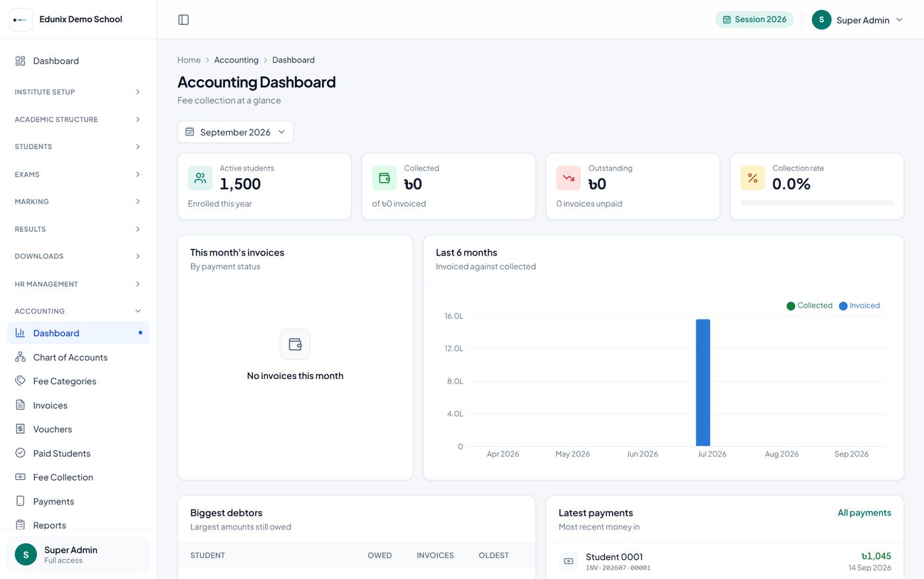
Task: Open Chart of Accounts menu item
Action: point(79,357)
